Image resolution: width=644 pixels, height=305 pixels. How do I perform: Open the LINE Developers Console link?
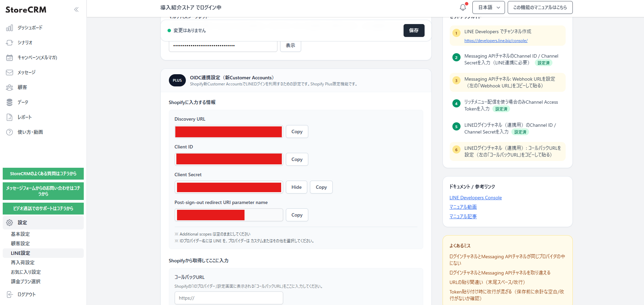coord(475,198)
